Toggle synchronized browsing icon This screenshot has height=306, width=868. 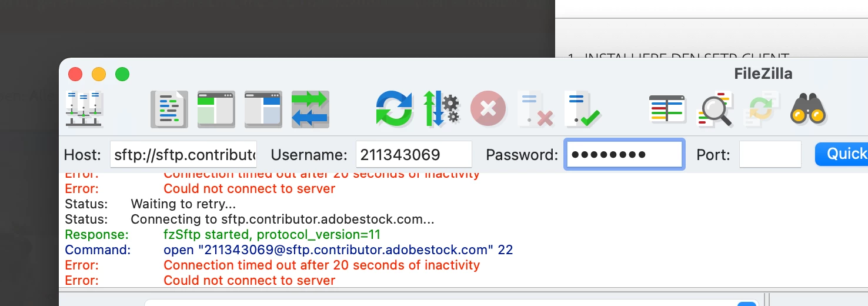point(762,109)
